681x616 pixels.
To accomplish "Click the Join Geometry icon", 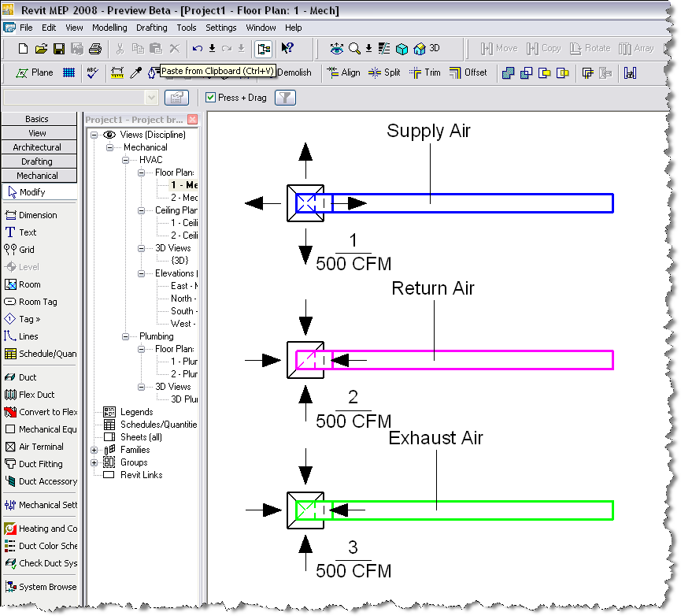I will coord(508,73).
